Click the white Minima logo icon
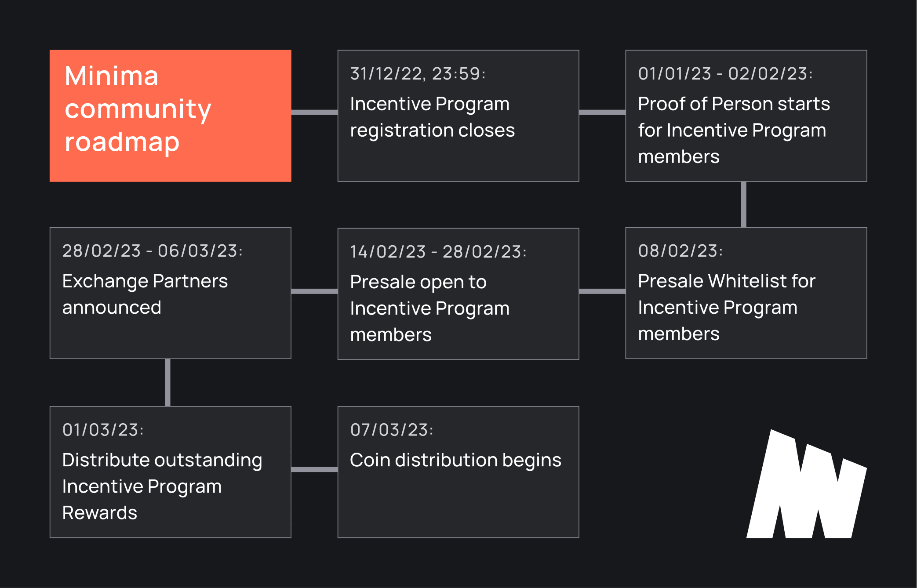Image resolution: width=917 pixels, height=588 pixels. click(807, 483)
